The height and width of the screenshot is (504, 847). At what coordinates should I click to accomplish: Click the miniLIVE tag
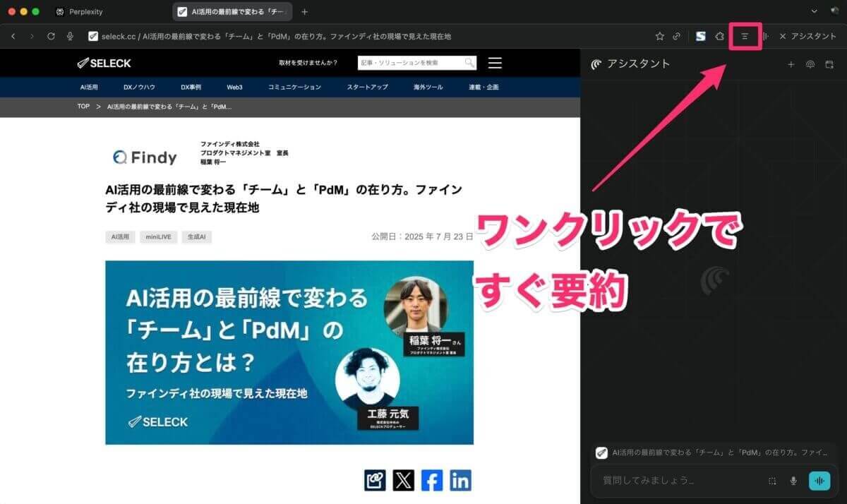point(158,237)
